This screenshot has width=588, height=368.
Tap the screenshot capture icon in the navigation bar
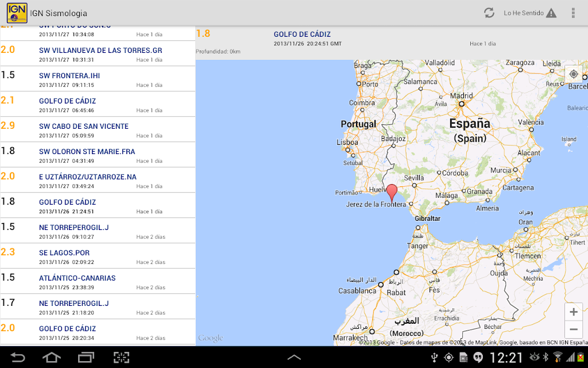(x=121, y=357)
